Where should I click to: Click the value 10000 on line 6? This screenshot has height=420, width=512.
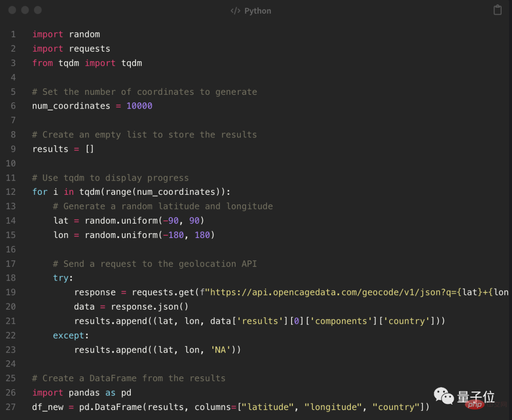(139, 106)
